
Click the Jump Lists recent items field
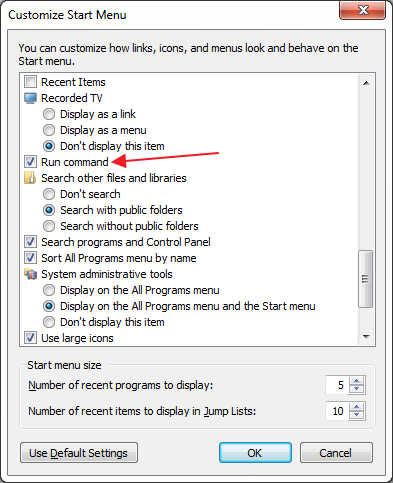pos(337,411)
